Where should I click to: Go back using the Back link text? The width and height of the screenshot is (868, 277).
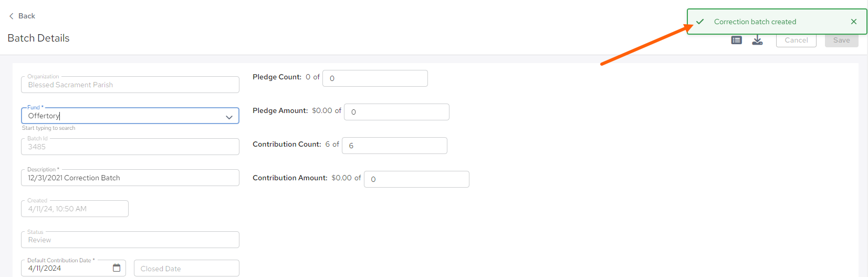tap(27, 16)
